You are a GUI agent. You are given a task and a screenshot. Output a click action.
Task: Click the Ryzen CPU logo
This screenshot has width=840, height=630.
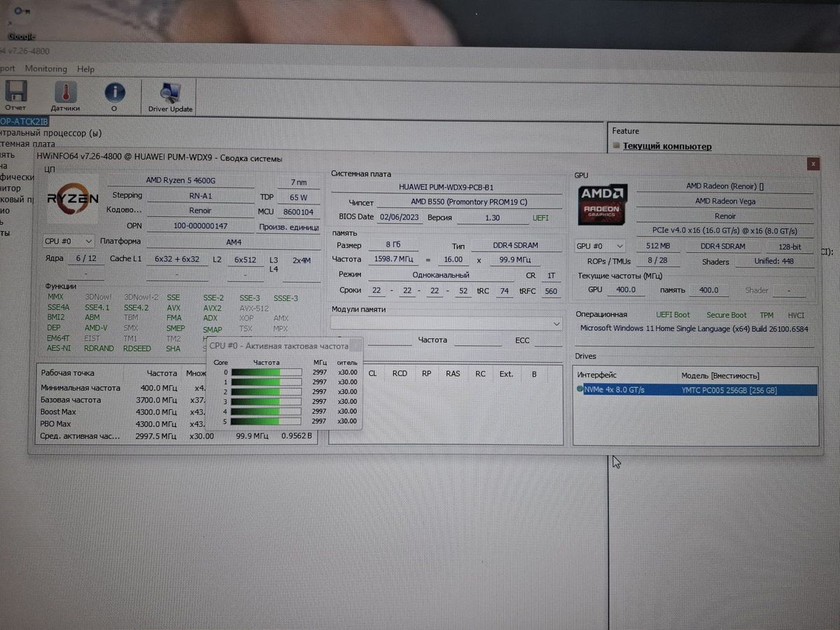[x=73, y=198]
